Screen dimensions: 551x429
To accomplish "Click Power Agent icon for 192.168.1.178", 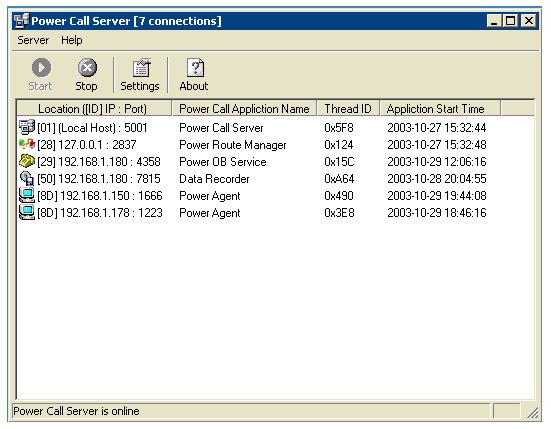I will [27, 212].
